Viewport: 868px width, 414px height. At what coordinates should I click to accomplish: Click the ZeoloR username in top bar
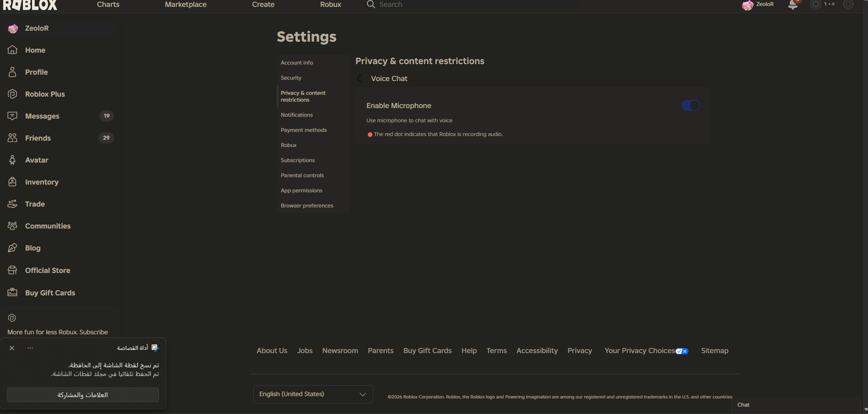(x=765, y=4)
